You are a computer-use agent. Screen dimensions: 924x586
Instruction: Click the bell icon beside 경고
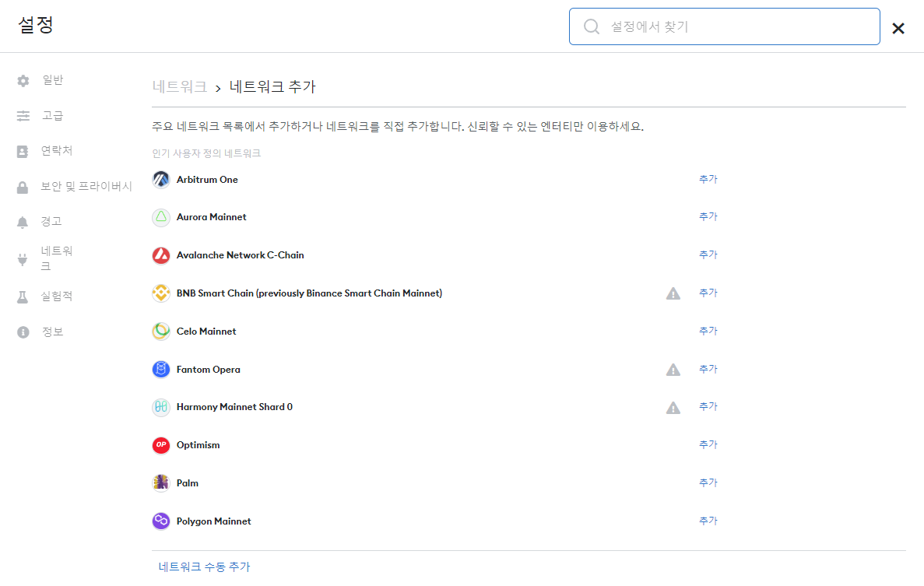point(23,222)
